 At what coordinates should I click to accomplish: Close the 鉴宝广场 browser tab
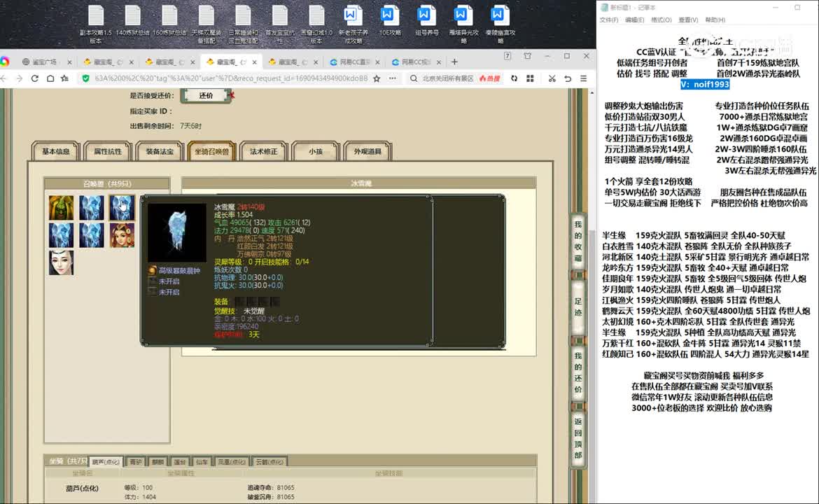coord(69,62)
